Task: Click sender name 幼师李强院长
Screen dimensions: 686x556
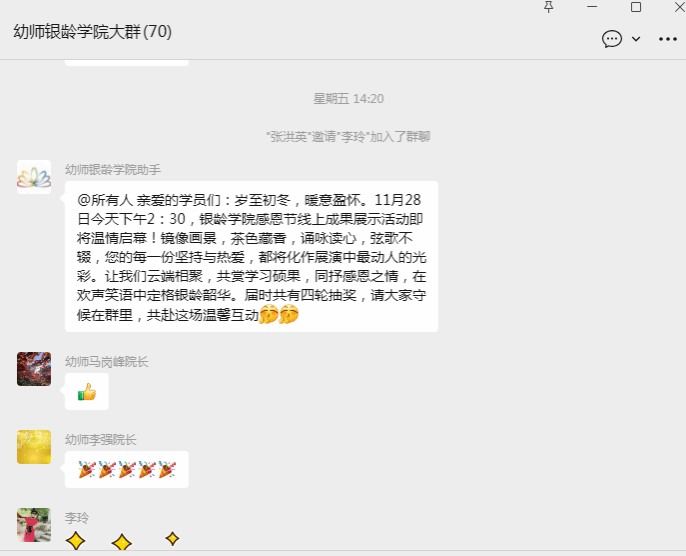Action: 101,439
